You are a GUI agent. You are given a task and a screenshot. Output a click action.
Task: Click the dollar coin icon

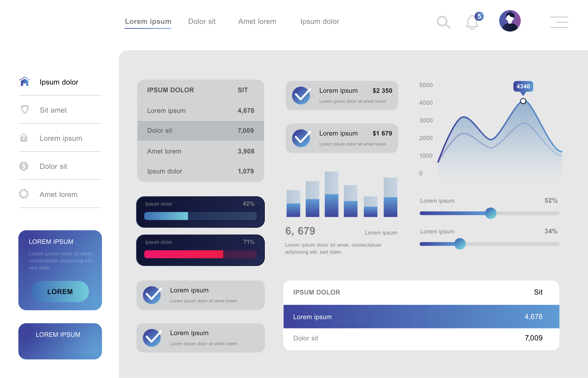click(24, 166)
